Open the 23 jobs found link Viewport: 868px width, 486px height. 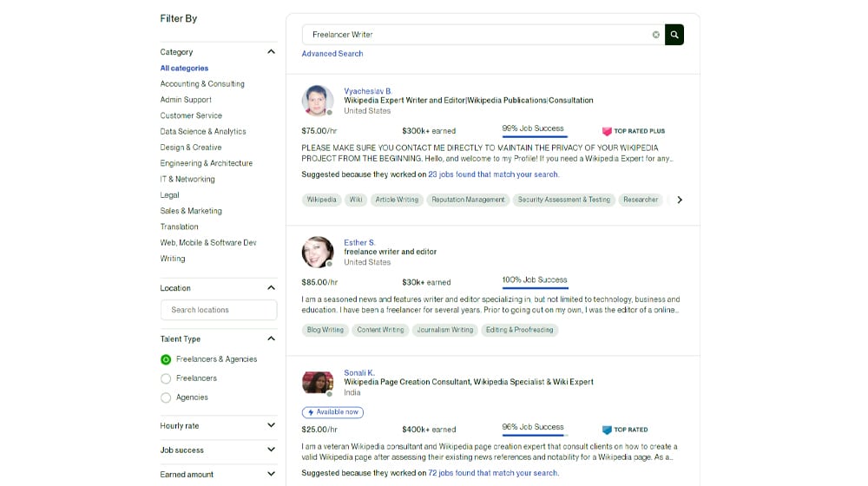tap(493, 174)
